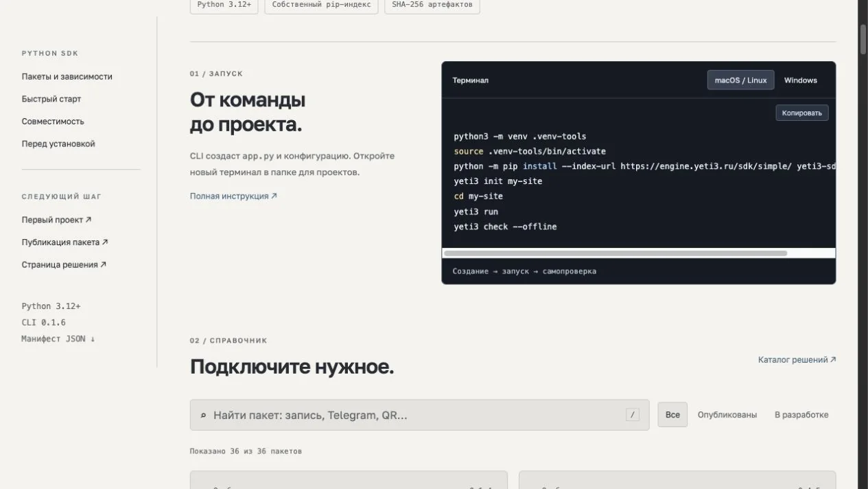Viewport: 868px width, 489px height.
Task: Filter packages by В разработке
Action: (801, 415)
